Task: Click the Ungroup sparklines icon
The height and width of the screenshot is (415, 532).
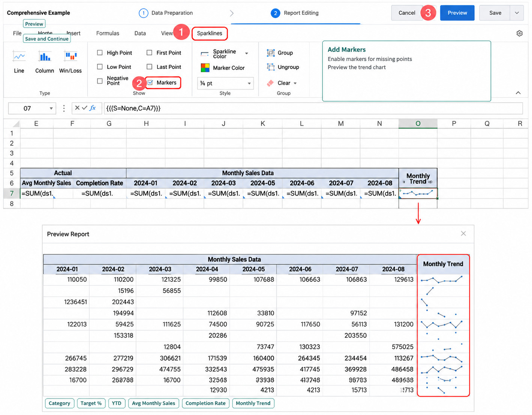Action: click(271, 67)
